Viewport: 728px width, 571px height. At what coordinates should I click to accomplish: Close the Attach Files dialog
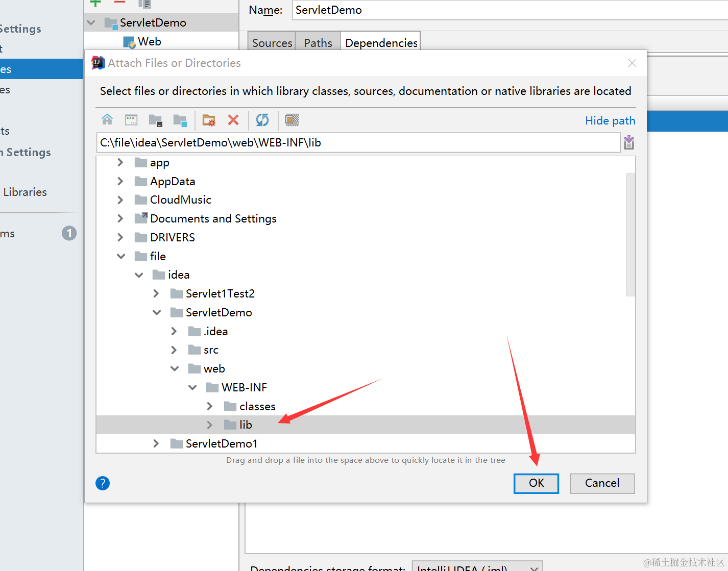click(632, 63)
